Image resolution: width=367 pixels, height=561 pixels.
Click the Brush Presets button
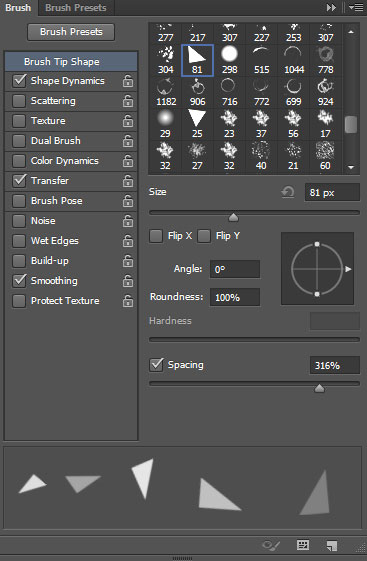71,32
